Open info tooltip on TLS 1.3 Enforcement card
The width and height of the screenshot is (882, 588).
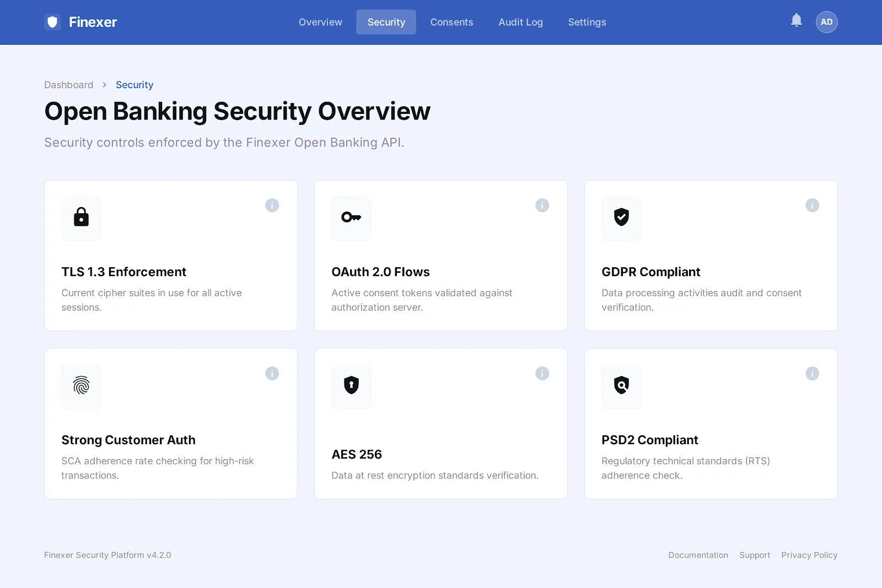click(x=272, y=205)
